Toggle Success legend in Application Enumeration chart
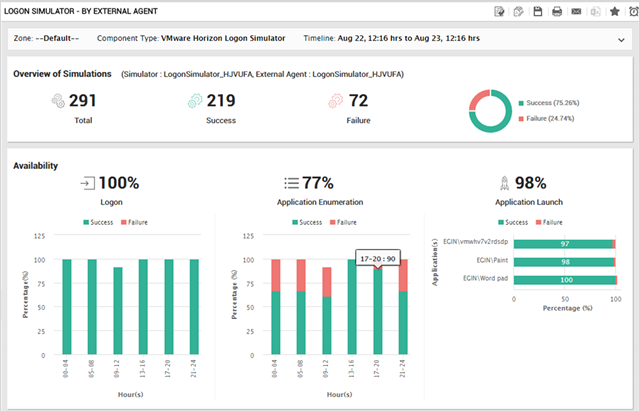This screenshot has height=412, width=640. click(307, 222)
